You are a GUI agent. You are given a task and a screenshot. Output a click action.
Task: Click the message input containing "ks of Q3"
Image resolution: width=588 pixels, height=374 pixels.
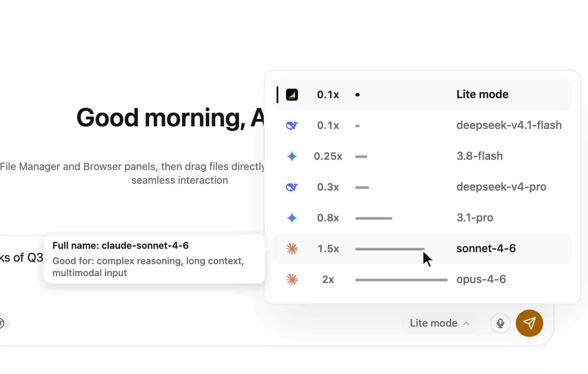click(22, 258)
